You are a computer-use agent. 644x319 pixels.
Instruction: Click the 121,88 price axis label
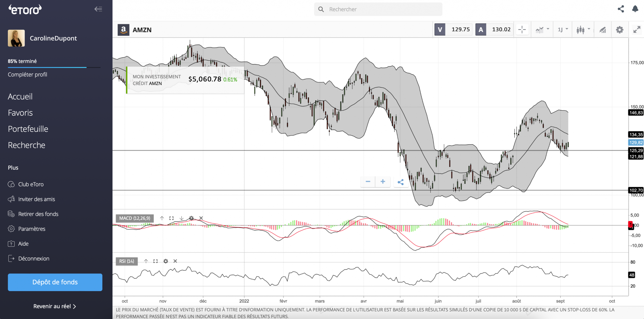[x=636, y=157]
